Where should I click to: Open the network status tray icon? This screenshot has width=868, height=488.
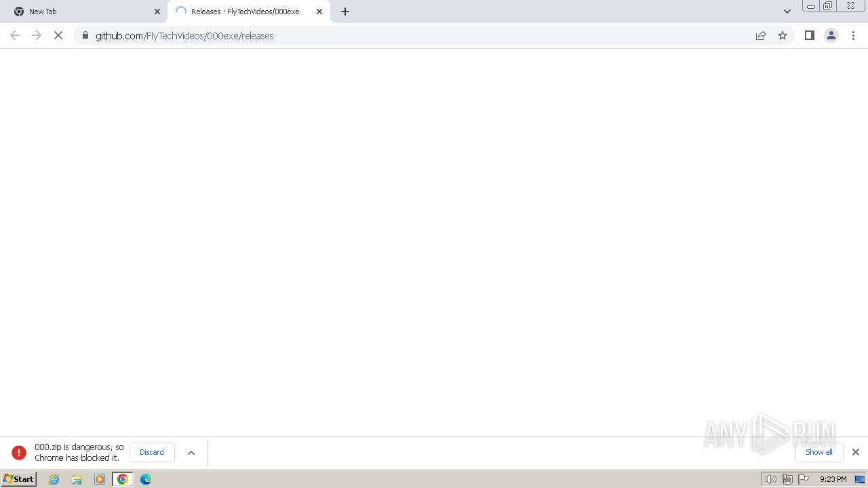(x=787, y=479)
